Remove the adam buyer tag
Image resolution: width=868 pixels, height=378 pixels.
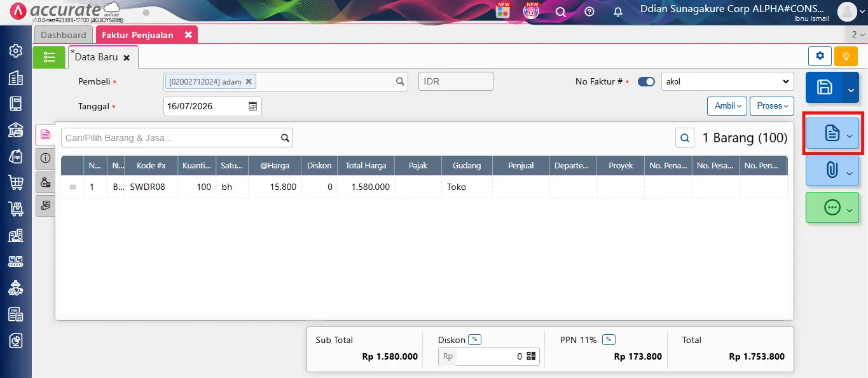(249, 81)
